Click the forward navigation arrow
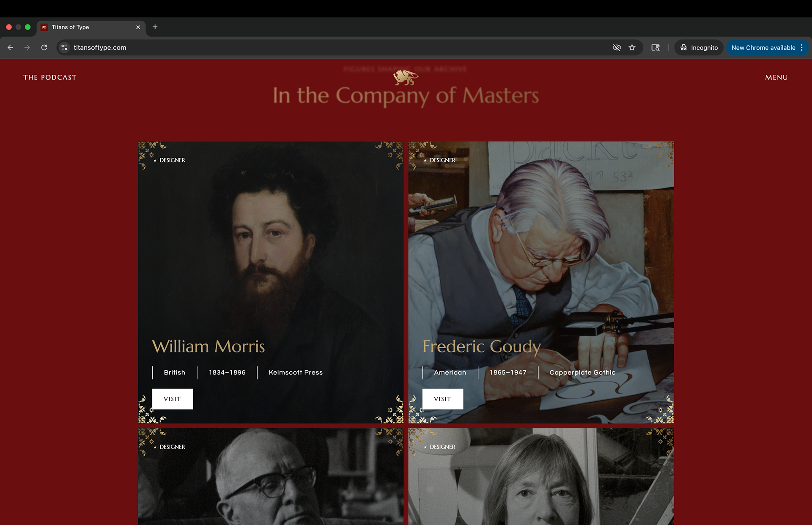The height and width of the screenshot is (525, 812). pyautogui.click(x=27, y=47)
